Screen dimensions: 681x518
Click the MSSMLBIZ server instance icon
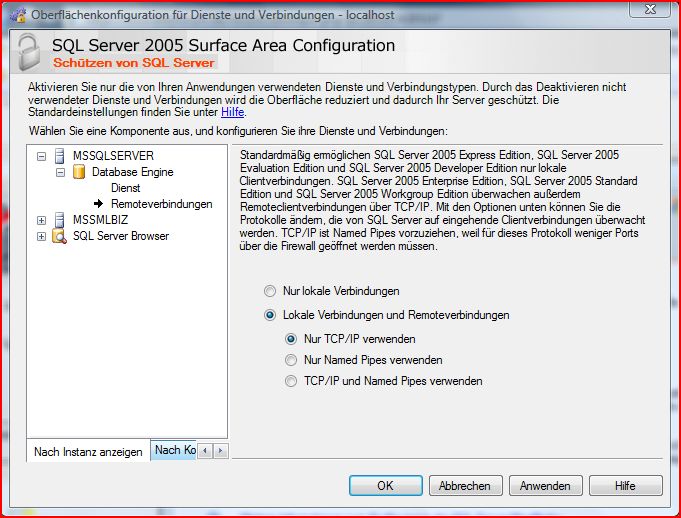pos(60,220)
